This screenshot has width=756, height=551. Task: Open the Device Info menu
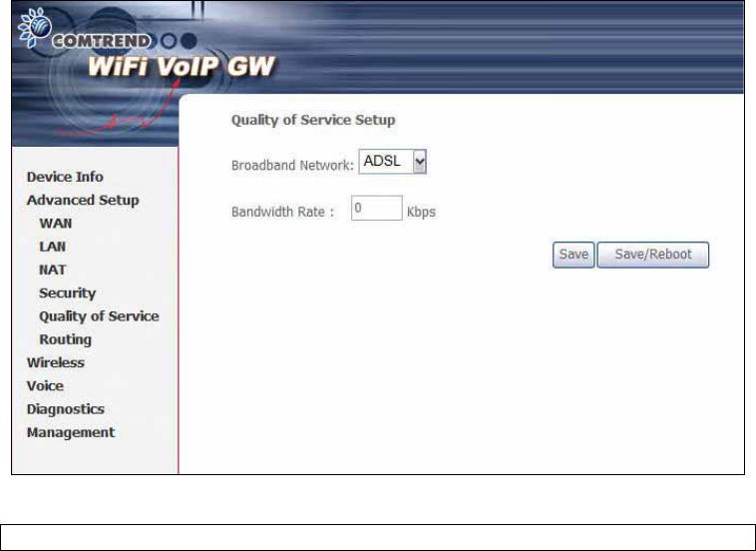pyautogui.click(x=65, y=177)
